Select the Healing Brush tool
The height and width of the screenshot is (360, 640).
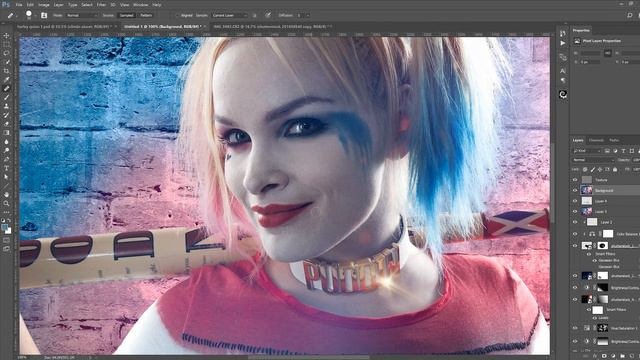click(x=7, y=89)
